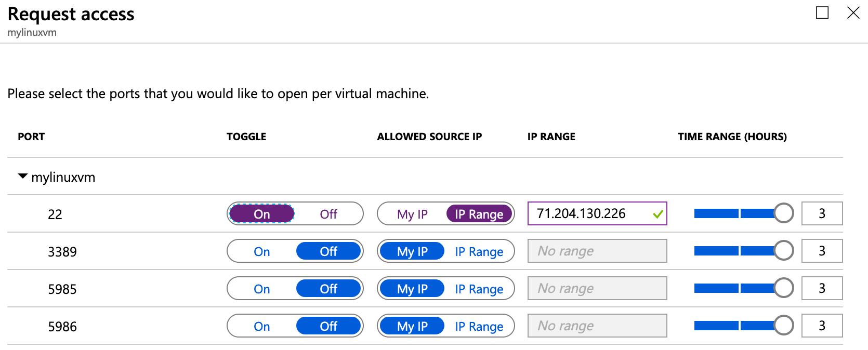The width and height of the screenshot is (868, 350).
Task: Click the ALLOWED SOURCE IP column header
Action: (x=429, y=137)
